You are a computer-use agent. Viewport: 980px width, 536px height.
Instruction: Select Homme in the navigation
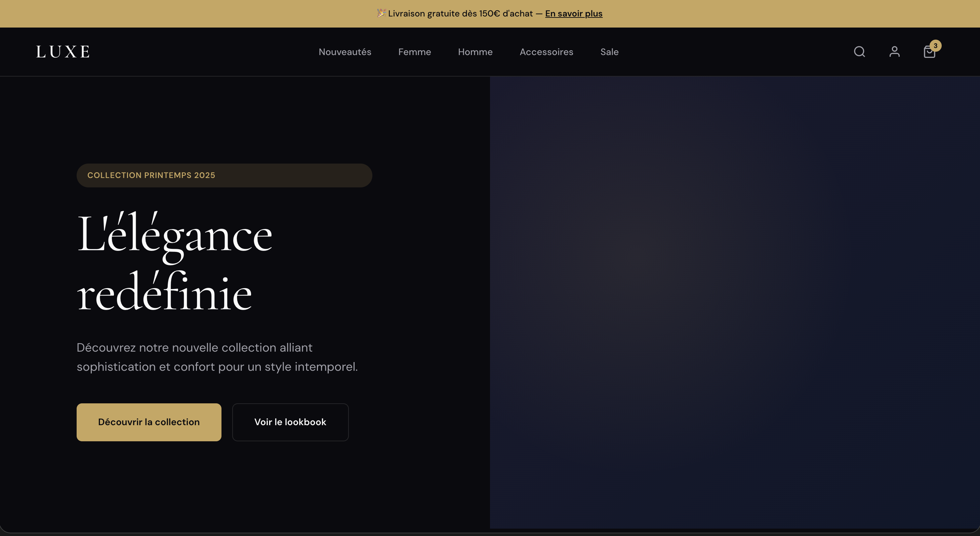(x=475, y=52)
